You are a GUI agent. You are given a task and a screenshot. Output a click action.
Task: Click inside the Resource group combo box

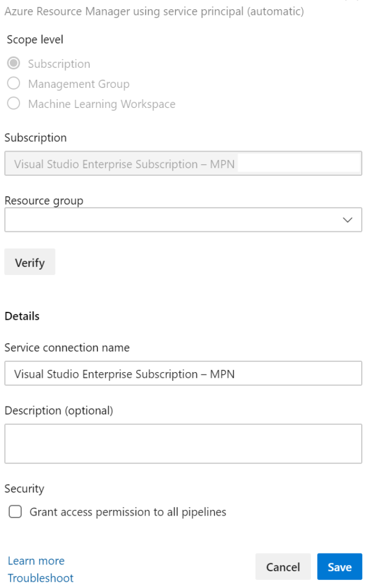click(172, 220)
